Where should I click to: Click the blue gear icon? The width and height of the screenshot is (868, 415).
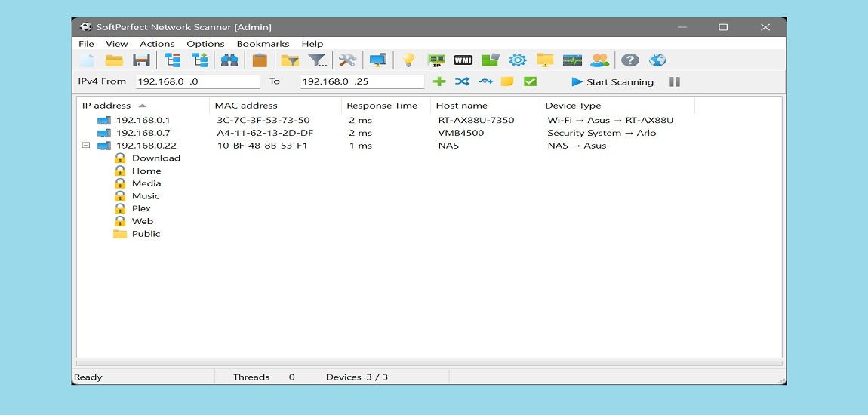click(x=518, y=60)
